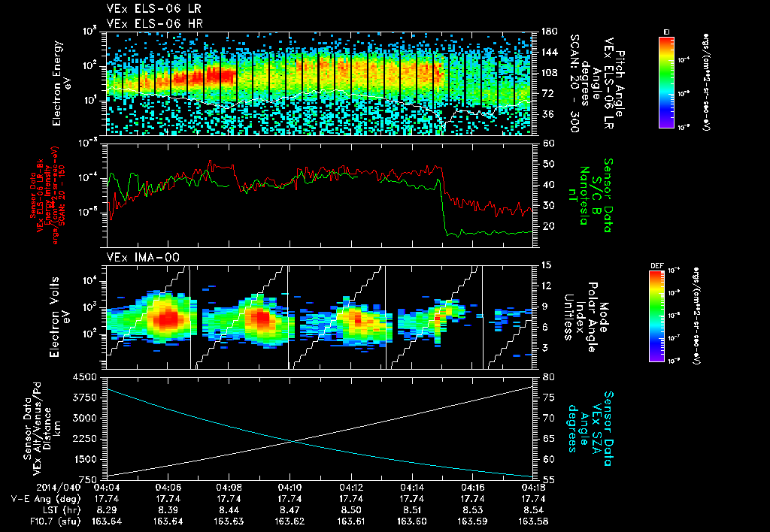
Task: Click the '04:14' time tick label
Action: pyautogui.click(x=411, y=488)
